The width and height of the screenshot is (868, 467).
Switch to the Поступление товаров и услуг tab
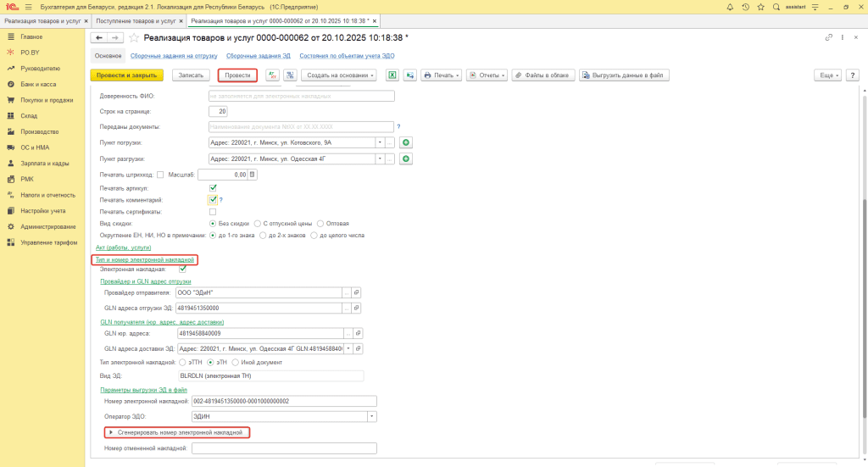click(136, 20)
